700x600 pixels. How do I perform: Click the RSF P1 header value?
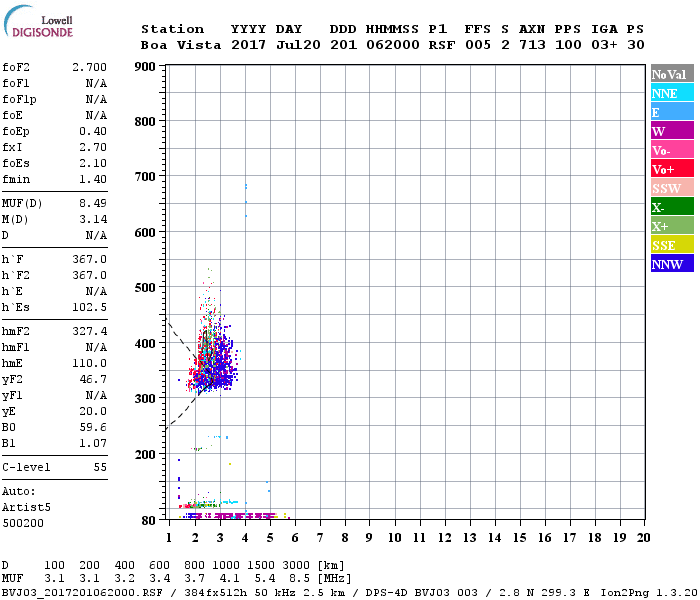coord(442,46)
